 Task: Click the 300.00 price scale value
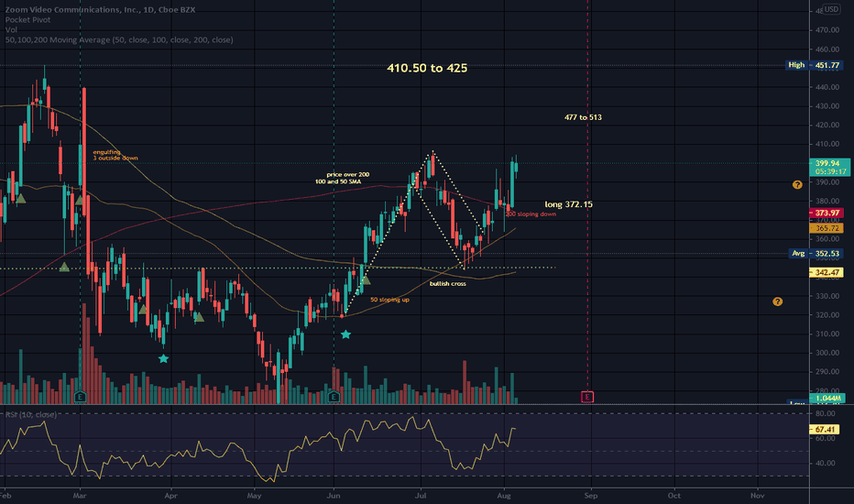(x=827, y=353)
